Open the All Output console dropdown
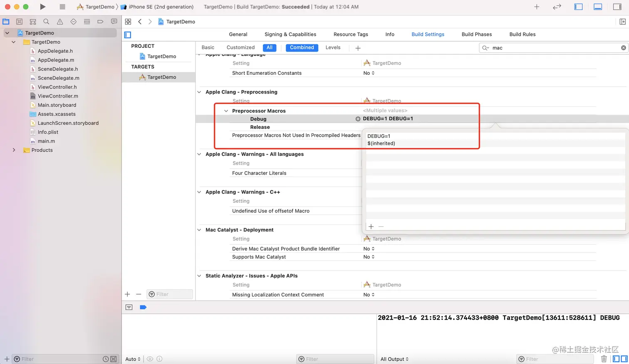Image resolution: width=629 pixels, height=364 pixels. click(394, 359)
